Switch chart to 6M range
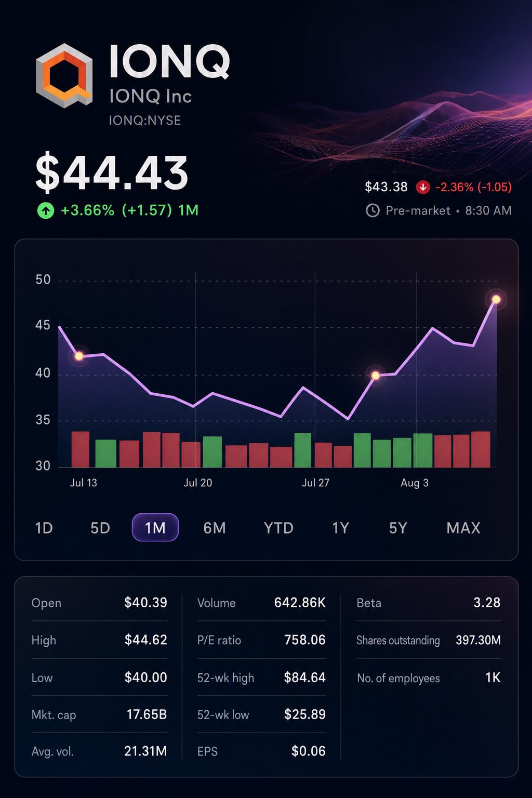Viewport: 532px width, 798px height. pyautogui.click(x=215, y=528)
